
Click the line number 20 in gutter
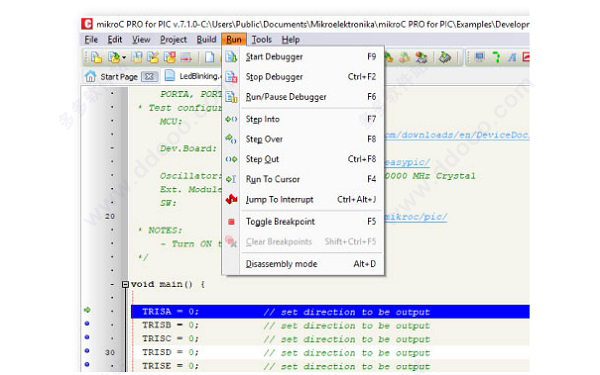point(110,216)
